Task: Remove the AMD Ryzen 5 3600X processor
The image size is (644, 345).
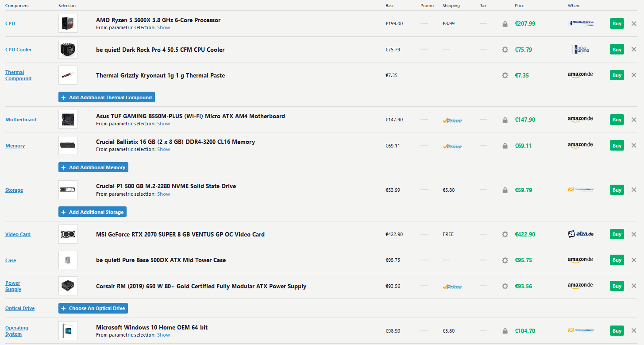Action: pyautogui.click(x=634, y=23)
